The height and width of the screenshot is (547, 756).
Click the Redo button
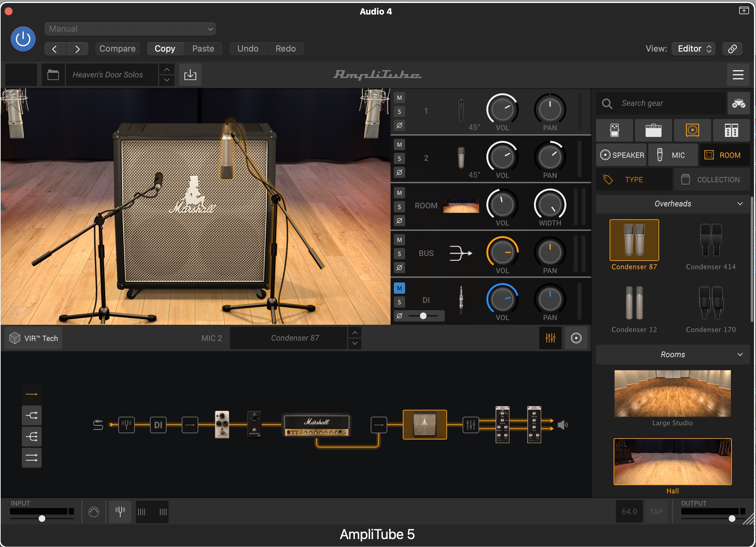coord(286,49)
